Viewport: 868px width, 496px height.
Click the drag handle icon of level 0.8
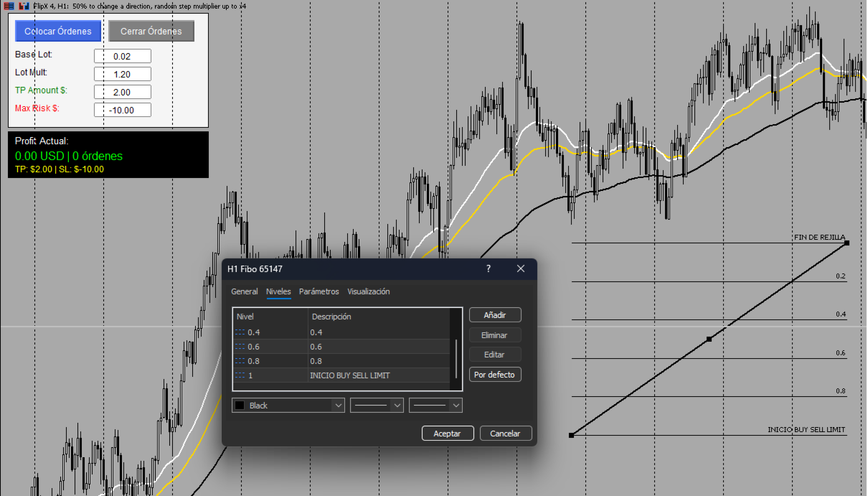[x=240, y=361]
